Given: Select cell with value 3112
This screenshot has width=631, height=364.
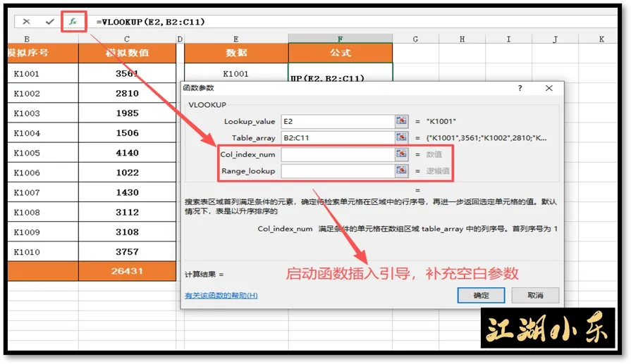Looking at the screenshot, I should 127,212.
